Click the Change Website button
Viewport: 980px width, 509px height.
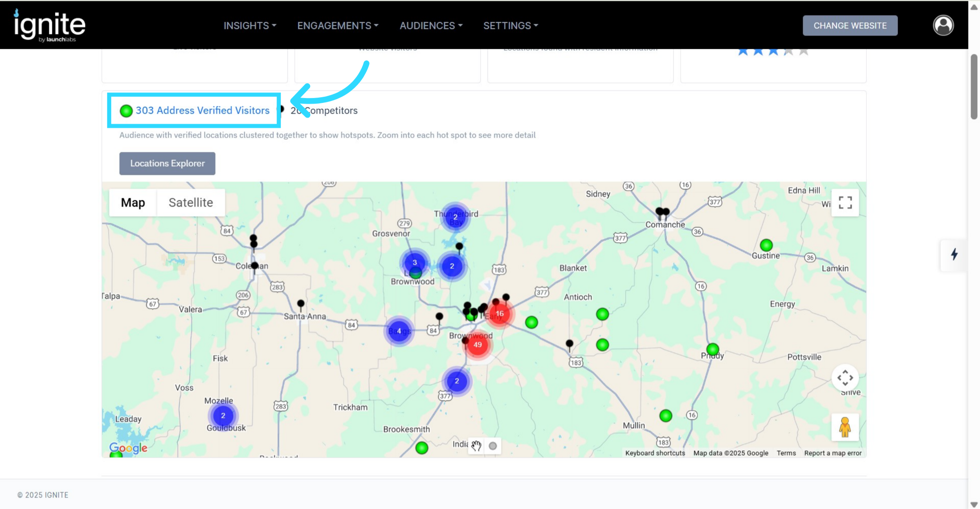[850, 26]
